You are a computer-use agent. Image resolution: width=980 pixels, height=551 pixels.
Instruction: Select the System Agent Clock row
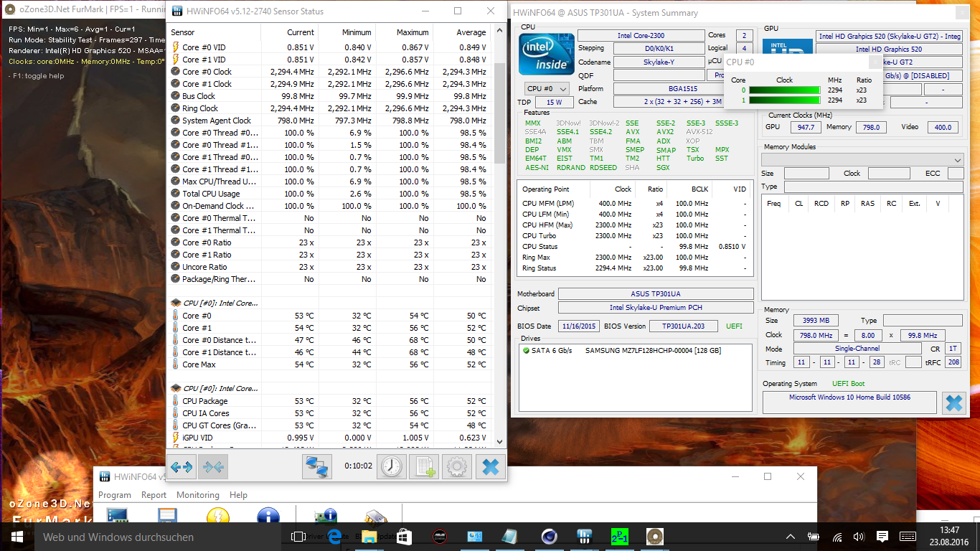329,121
